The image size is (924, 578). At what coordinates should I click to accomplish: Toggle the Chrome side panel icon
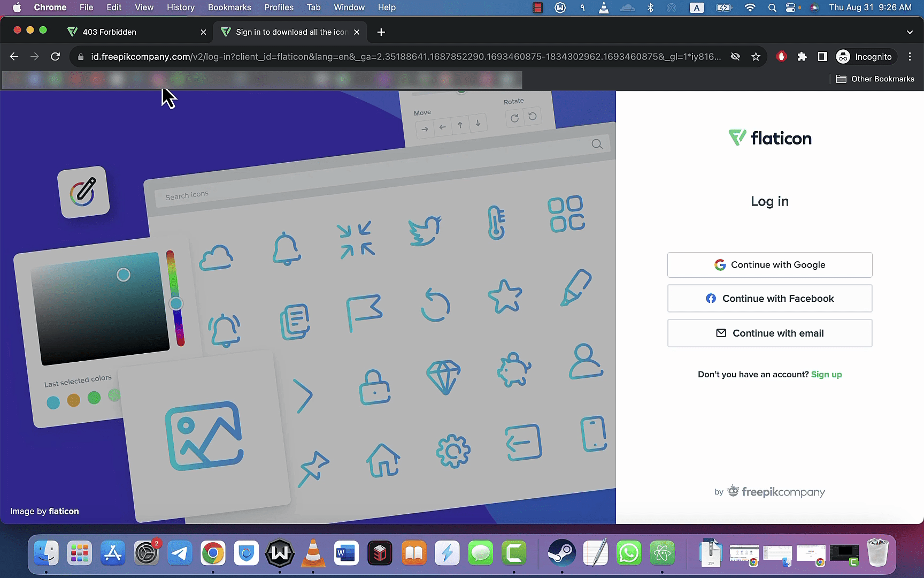(822, 56)
